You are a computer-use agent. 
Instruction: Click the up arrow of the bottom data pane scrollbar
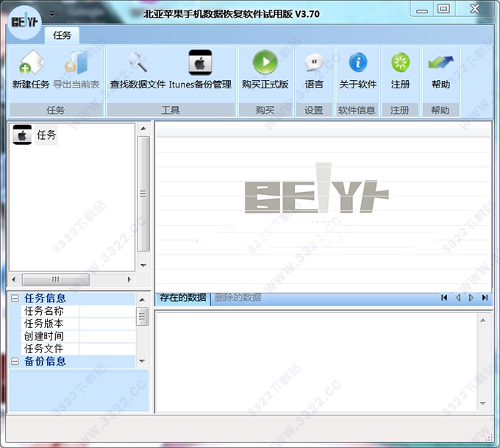(x=483, y=320)
